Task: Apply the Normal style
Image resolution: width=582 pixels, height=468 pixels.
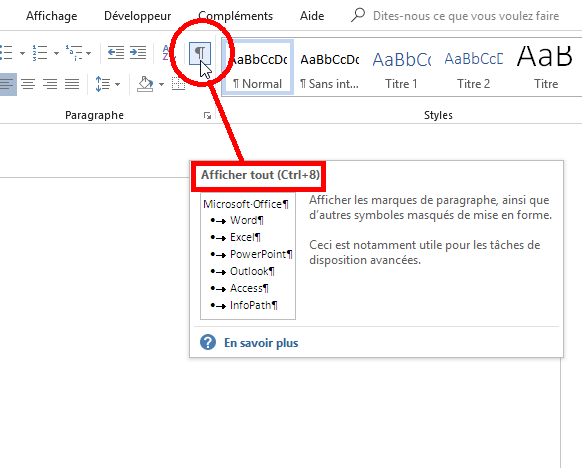Action: 258,67
